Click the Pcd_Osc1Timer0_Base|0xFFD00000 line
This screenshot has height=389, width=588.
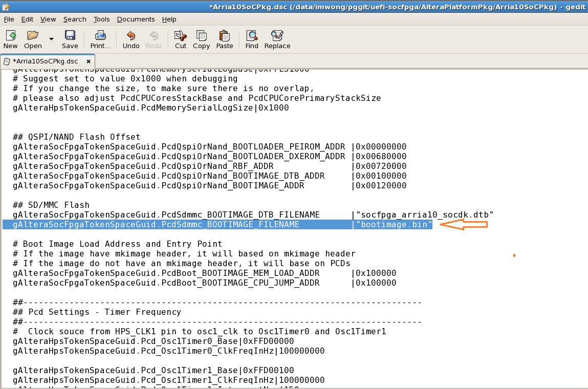click(154, 341)
